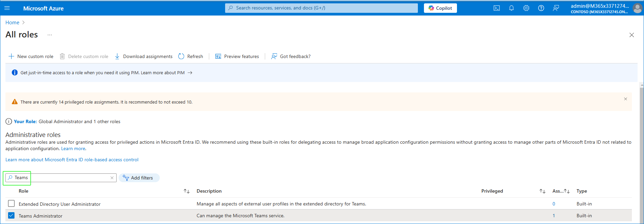Open the Azure portal hamburger menu

7,8
